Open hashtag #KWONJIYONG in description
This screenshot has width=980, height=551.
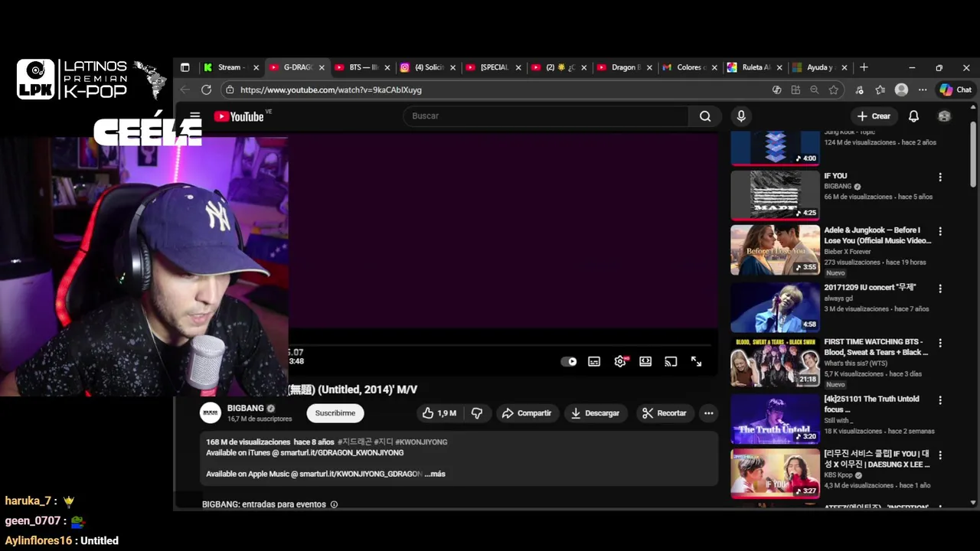point(421,442)
